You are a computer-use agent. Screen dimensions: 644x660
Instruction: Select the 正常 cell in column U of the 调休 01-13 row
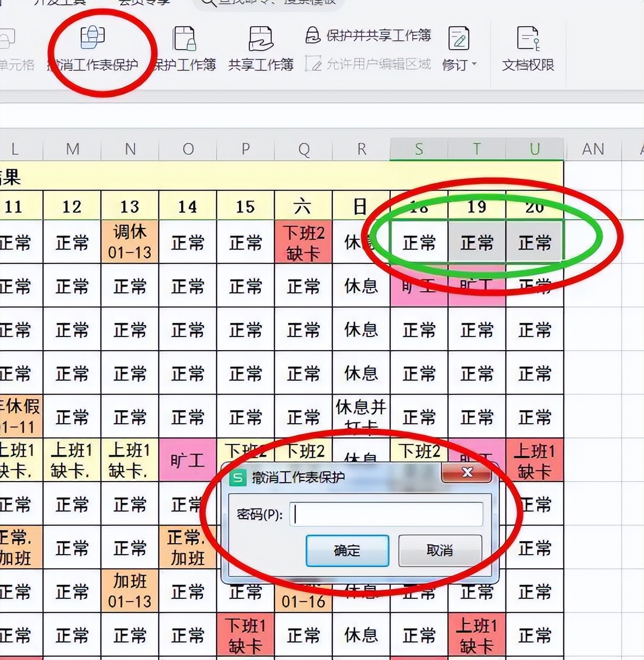click(535, 242)
